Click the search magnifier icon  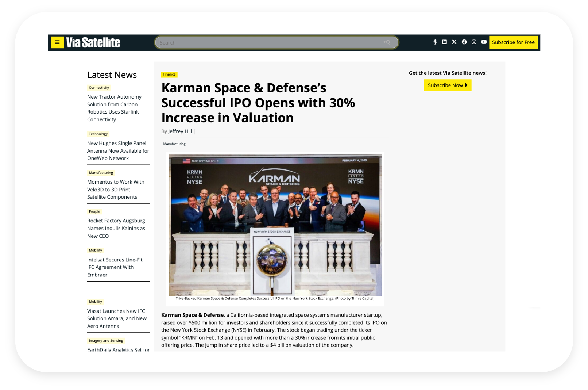(x=387, y=42)
